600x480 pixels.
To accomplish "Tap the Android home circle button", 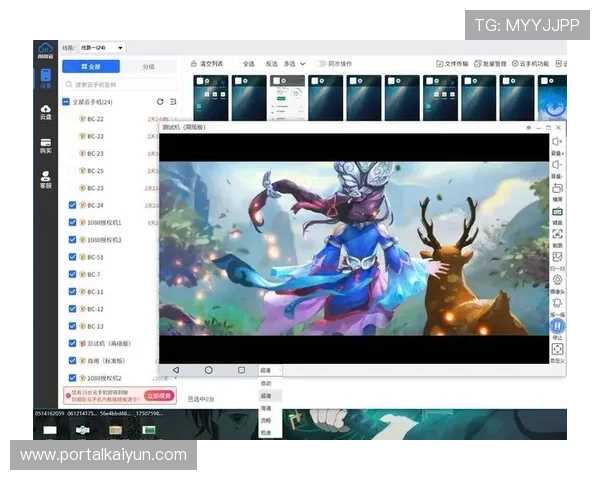I will (209, 370).
